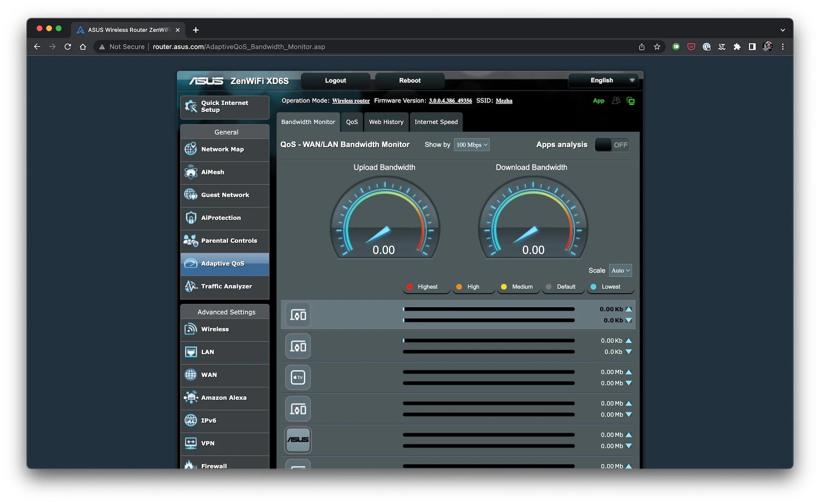Switch to the Internet Speed tab

(x=436, y=122)
